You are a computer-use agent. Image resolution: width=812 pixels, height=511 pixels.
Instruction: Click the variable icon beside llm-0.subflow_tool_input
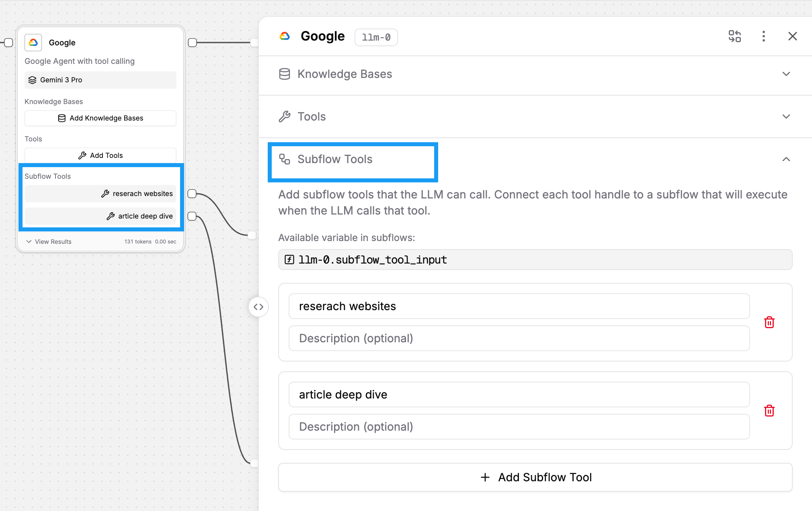[x=289, y=260]
